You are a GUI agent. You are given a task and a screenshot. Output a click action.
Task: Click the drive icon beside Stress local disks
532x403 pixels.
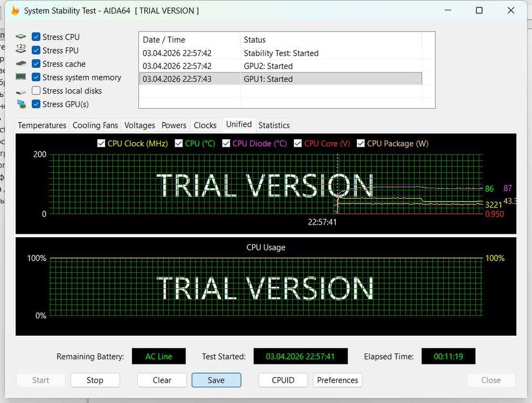click(x=21, y=92)
